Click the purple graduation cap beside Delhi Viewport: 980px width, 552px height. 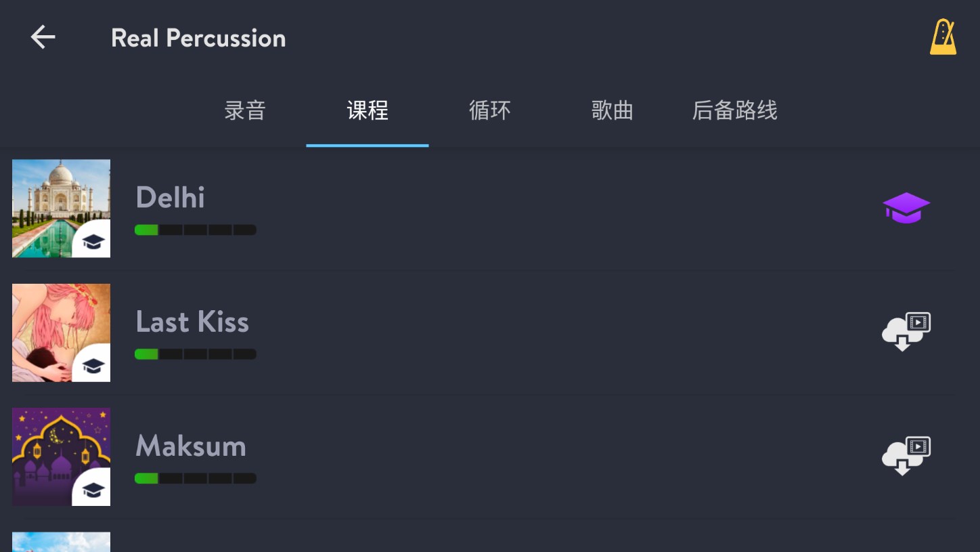(906, 208)
